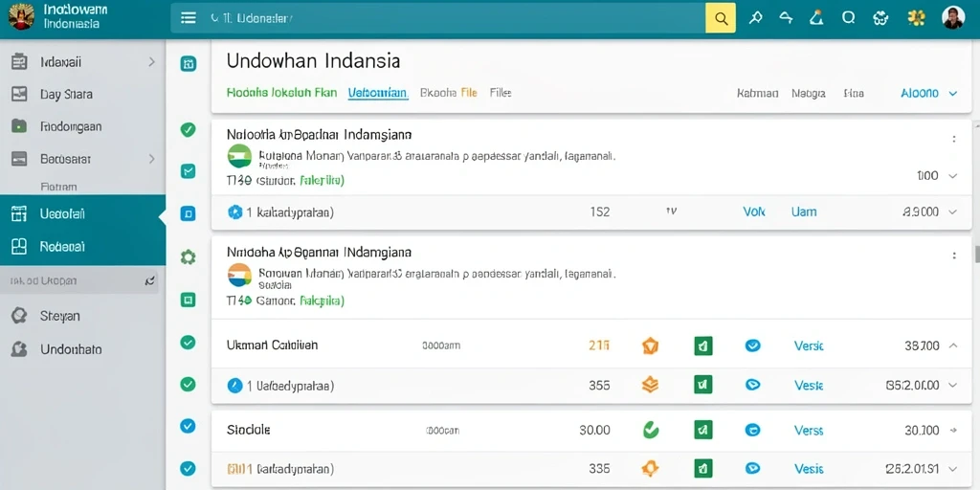Open Rndomgaan sidebar folder item
Viewport: 980px width, 490px height.
pyautogui.click(x=82, y=126)
